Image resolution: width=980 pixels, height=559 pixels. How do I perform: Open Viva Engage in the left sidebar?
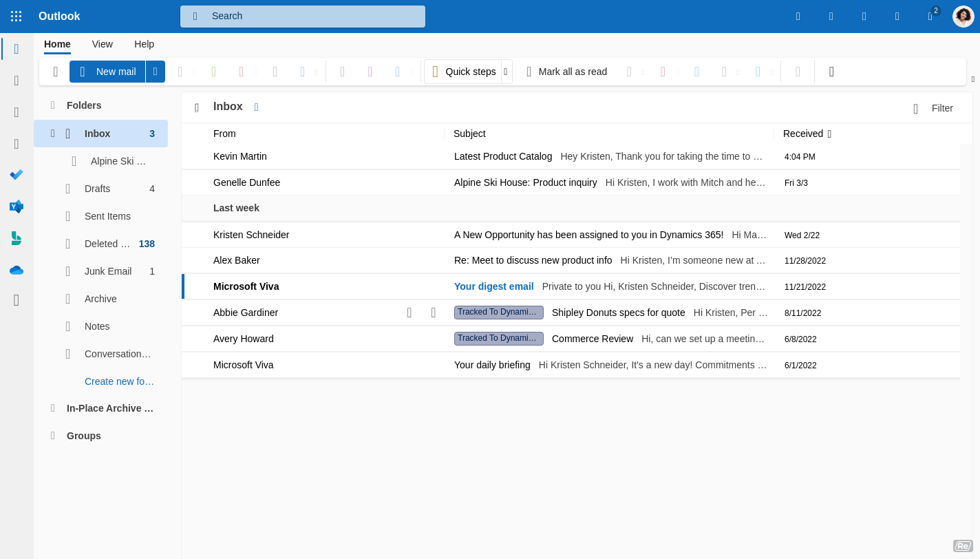(x=17, y=207)
